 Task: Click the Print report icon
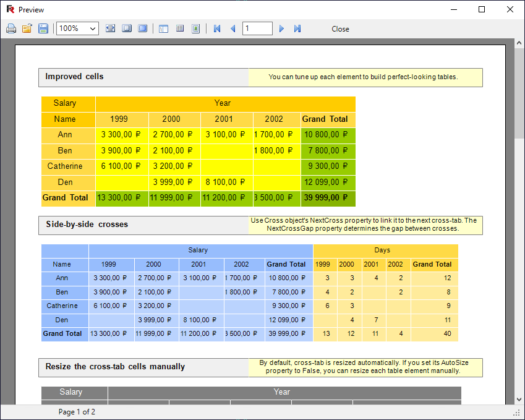tap(11, 28)
